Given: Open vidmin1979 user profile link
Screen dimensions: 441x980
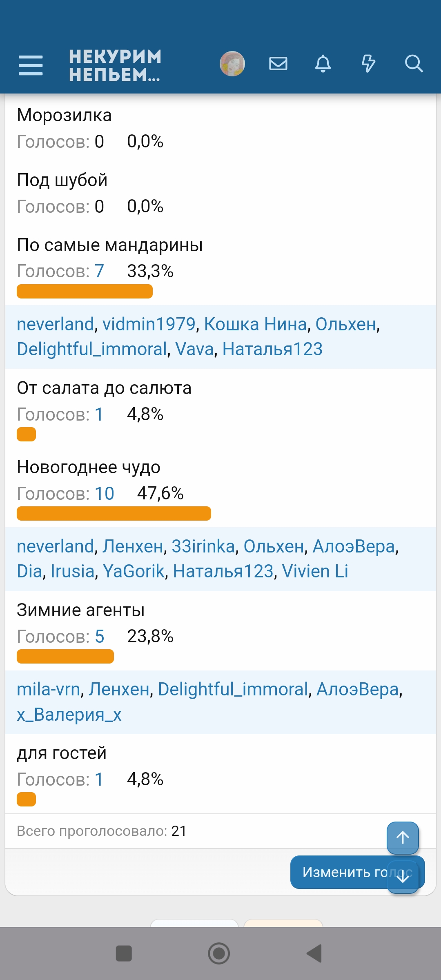Looking at the screenshot, I should (x=149, y=324).
